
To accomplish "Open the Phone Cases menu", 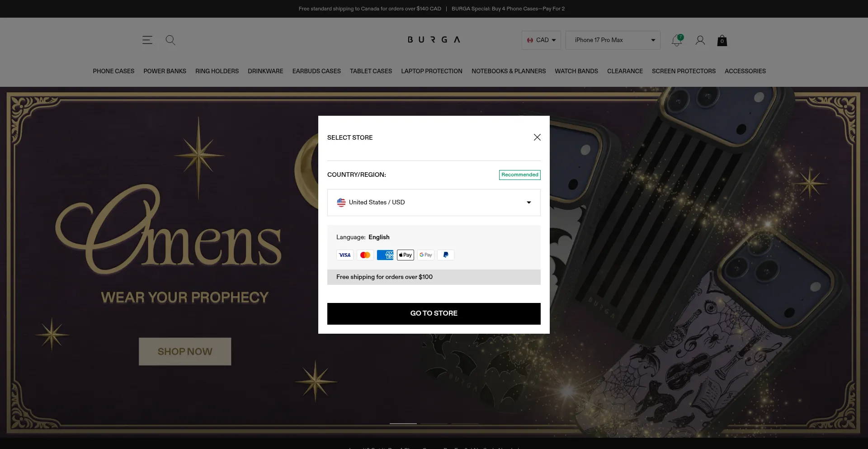I will coord(113,71).
